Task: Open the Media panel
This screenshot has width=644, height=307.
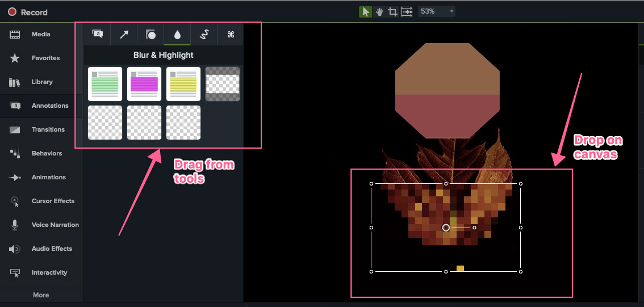Action: point(41,35)
